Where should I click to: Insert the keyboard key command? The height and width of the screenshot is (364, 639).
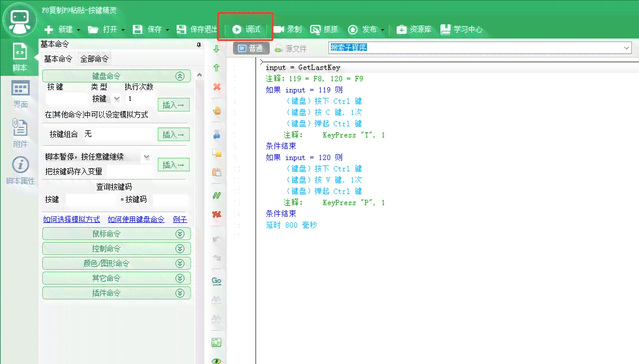(x=174, y=105)
